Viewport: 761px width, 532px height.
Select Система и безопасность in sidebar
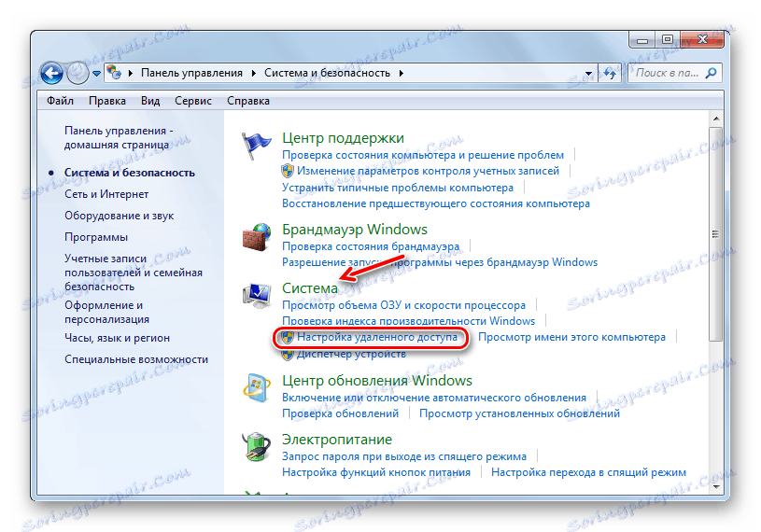[130, 173]
